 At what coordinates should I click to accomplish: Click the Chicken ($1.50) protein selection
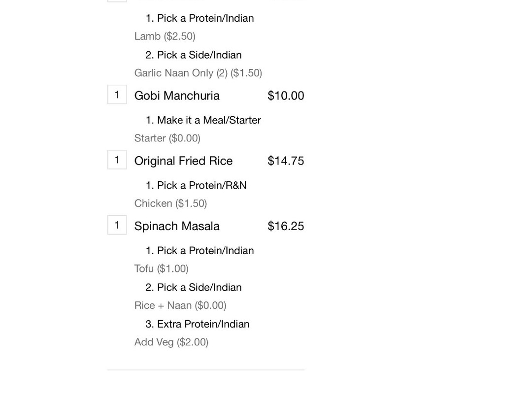[x=170, y=203]
